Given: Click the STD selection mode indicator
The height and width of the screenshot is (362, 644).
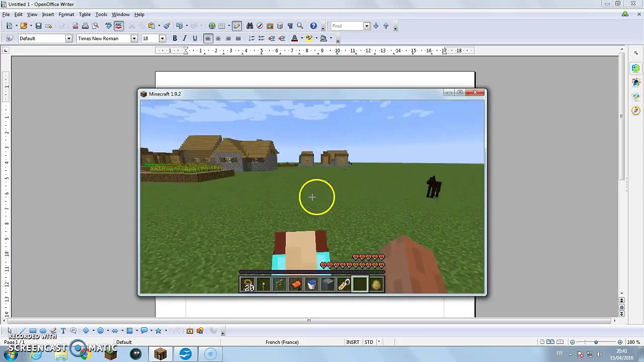Looking at the screenshot, I should [369, 342].
